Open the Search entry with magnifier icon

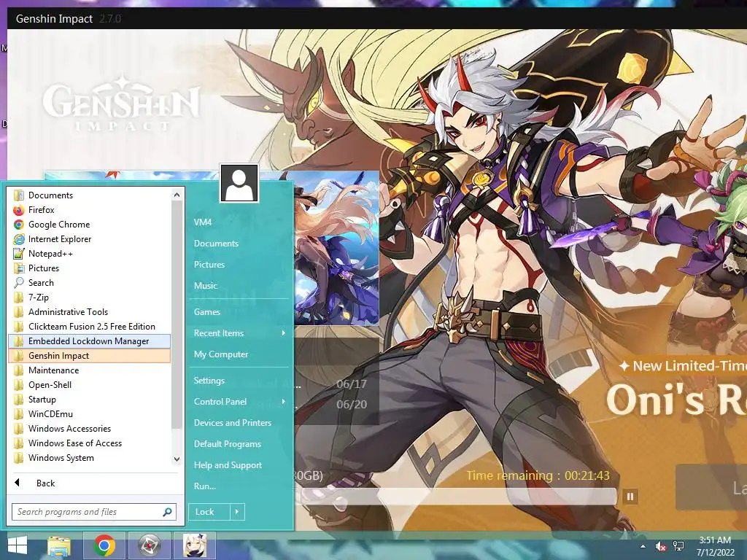[x=89, y=283]
